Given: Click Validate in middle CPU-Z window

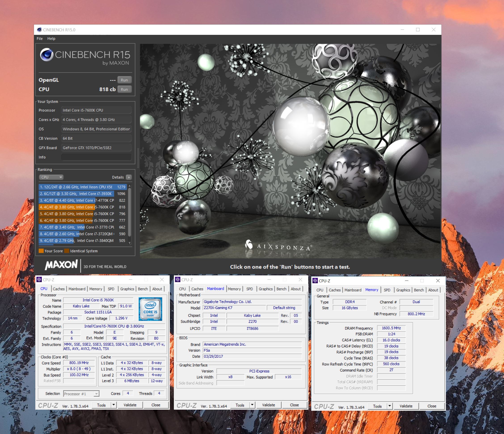Looking at the screenshot, I should click(x=269, y=405).
